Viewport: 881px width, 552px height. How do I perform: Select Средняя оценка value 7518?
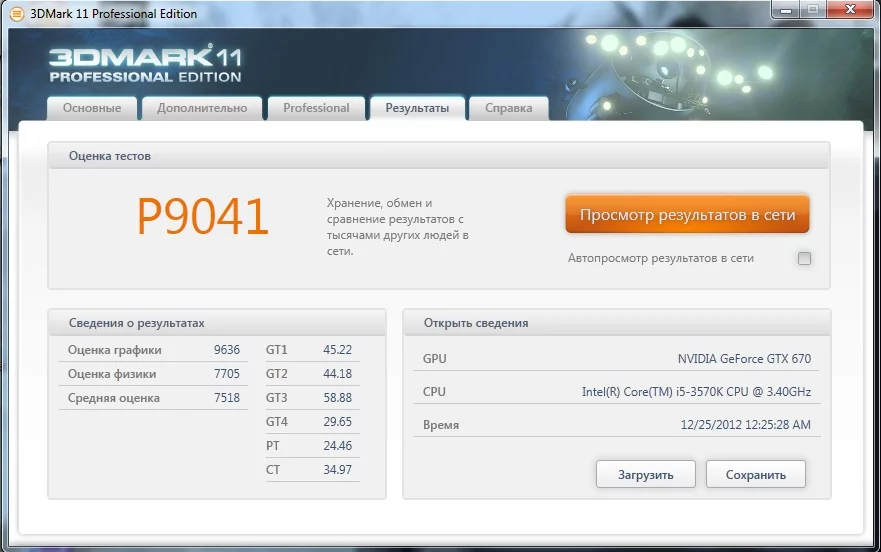[227, 398]
